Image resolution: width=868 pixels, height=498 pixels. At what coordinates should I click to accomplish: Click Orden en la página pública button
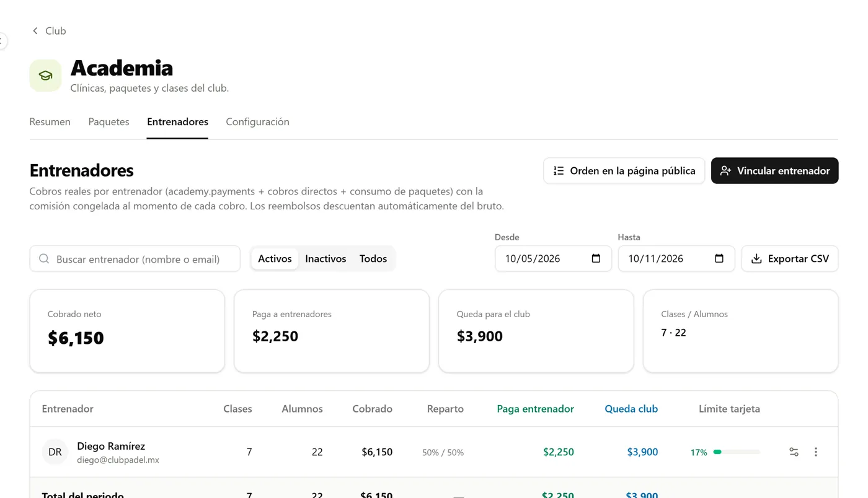coord(624,171)
